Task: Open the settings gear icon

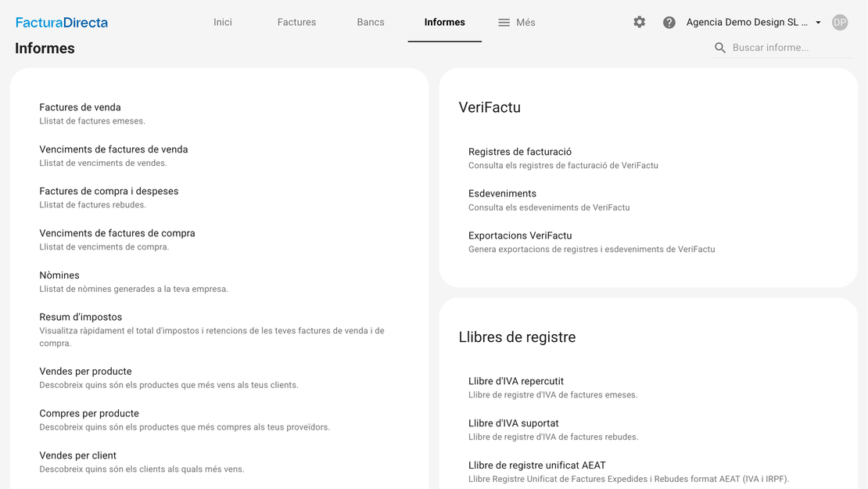Action: point(640,23)
